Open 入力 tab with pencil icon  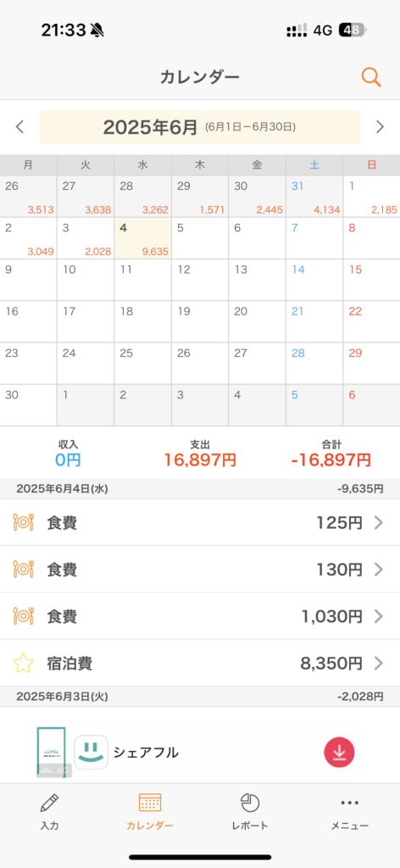click(49, 811)
